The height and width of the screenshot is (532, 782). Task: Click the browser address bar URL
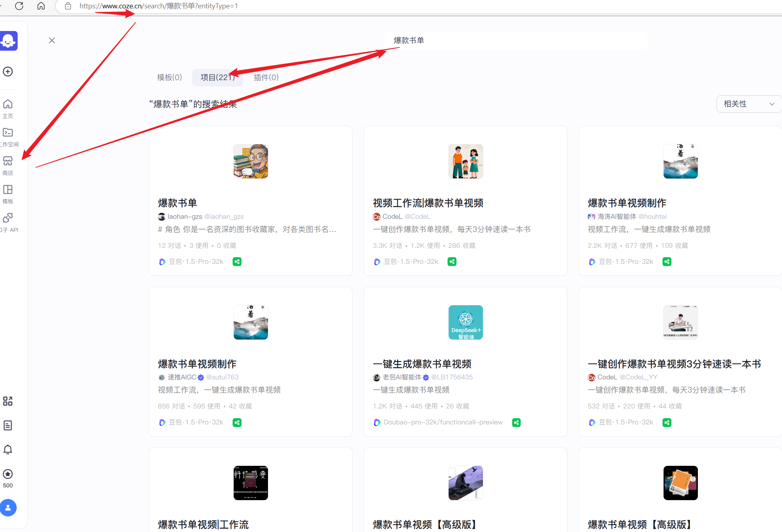[159, 6]
